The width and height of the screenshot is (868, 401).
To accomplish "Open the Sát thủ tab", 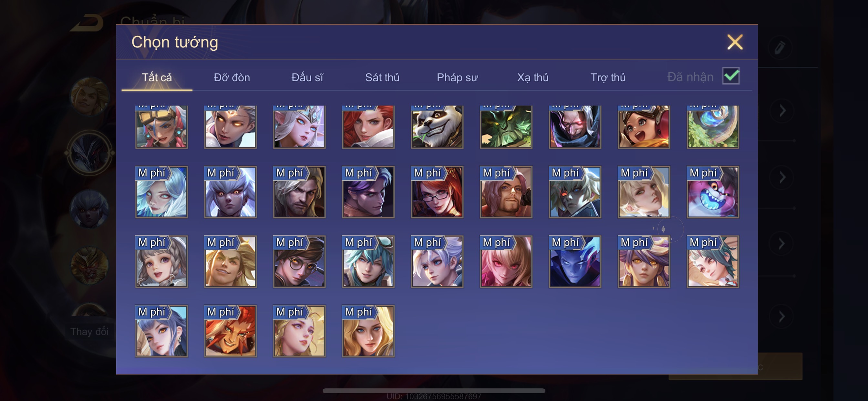I will (x=382, y=77).
